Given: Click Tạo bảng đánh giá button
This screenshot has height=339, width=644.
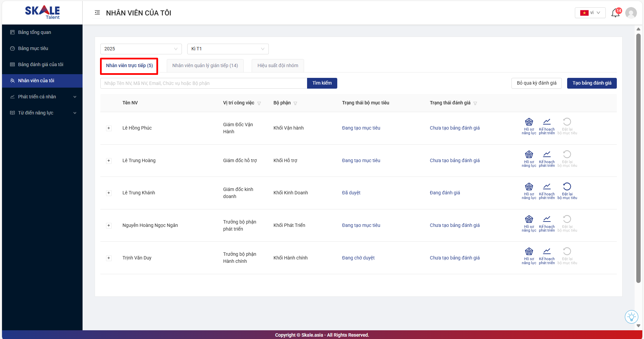Looking at the screenshot, I should coord(592,83).
